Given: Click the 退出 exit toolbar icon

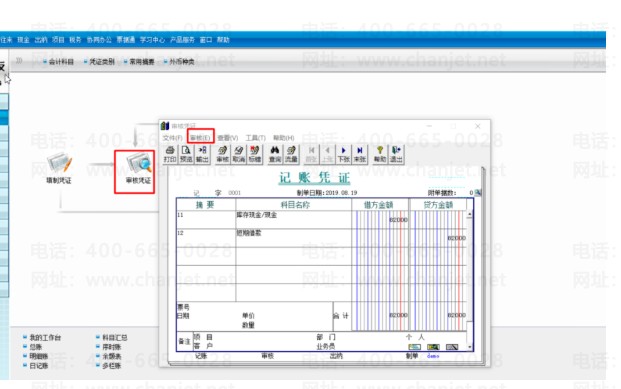Looking at the screenshot, I should [x=396, y=154].
